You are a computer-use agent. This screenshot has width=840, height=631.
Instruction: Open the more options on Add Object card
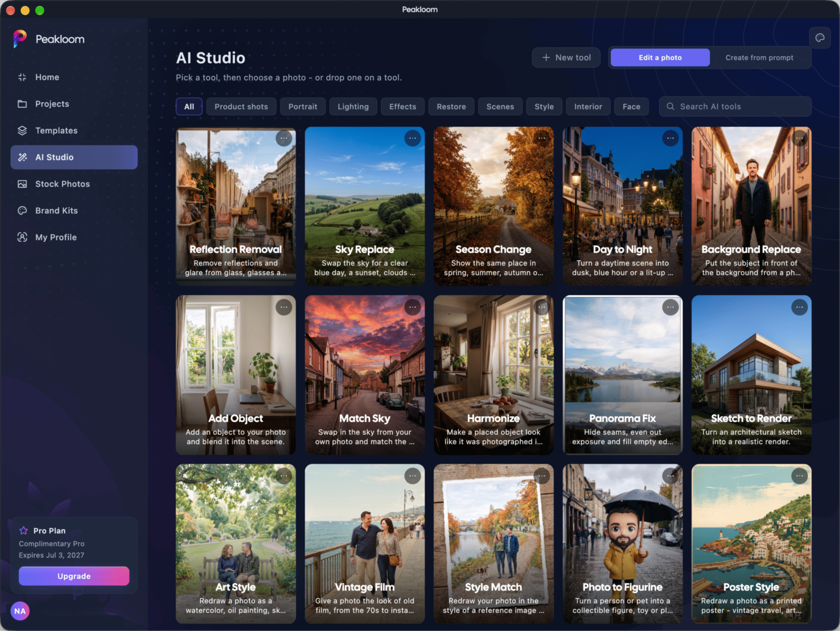tap(284, 307)
